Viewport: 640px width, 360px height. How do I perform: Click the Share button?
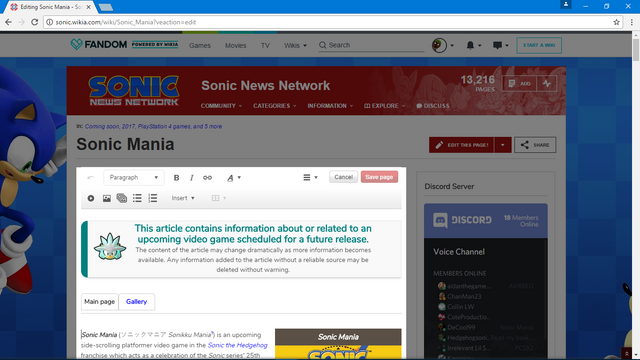535,145
